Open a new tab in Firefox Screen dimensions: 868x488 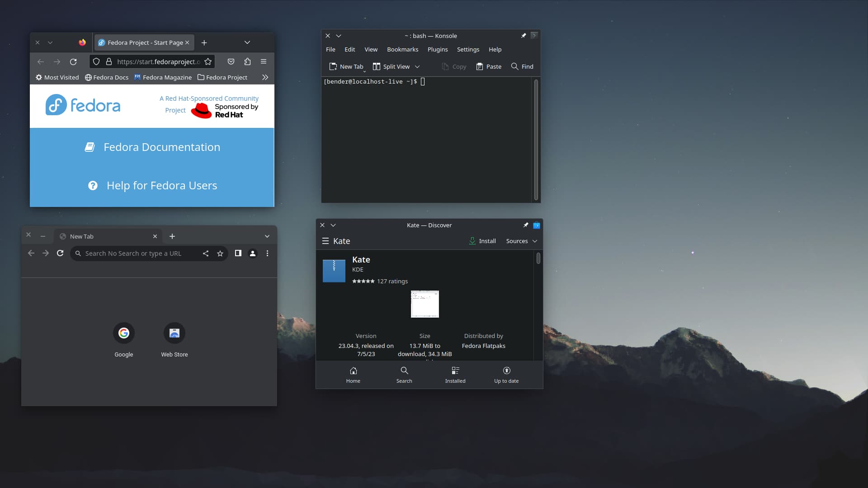click(x=204, y=42)
